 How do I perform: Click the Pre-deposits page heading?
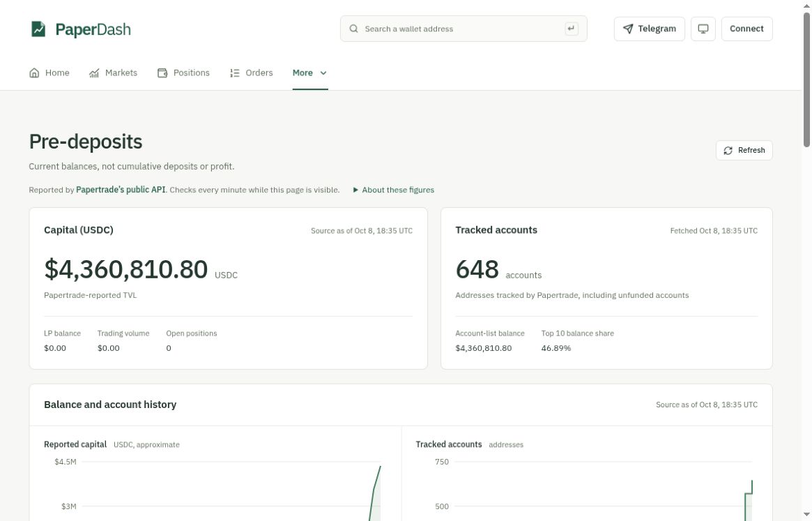(x=86, y=142)
